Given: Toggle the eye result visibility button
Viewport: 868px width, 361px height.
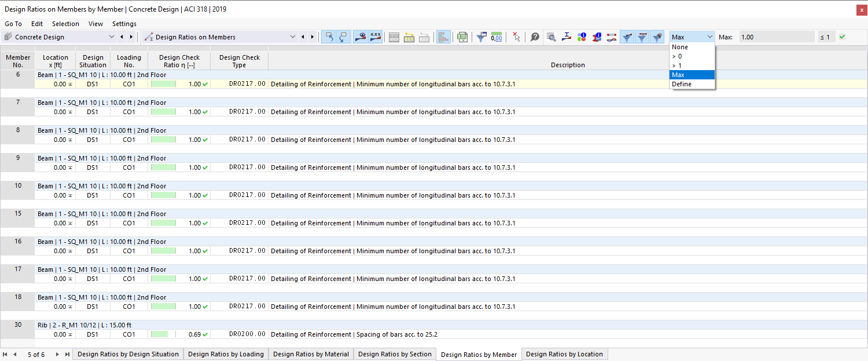Looking at the screenshot, I should (361, 37).
